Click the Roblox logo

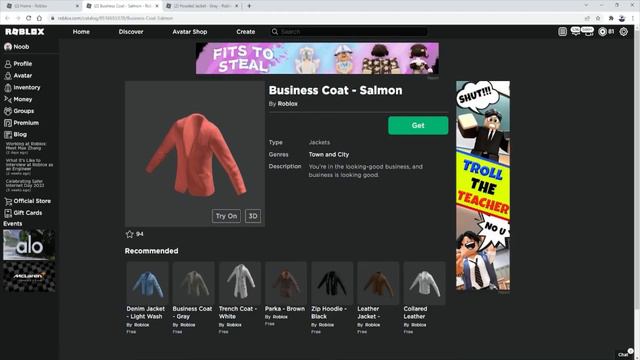pyautogui.click(x=24, y=31)
